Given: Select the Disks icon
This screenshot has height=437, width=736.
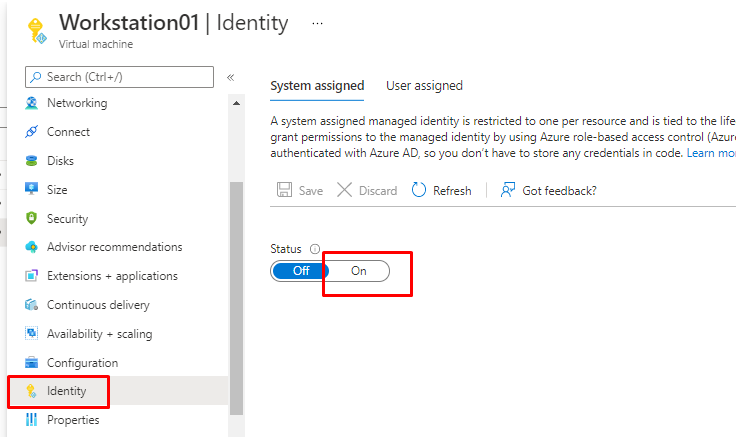Looking at the screenshot, I should tap(31, 161).
